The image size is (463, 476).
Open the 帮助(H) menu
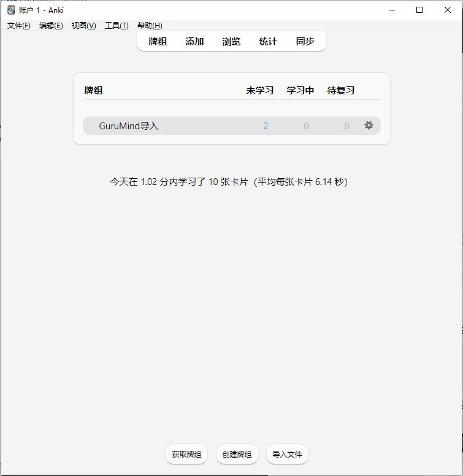pos(150,26)
